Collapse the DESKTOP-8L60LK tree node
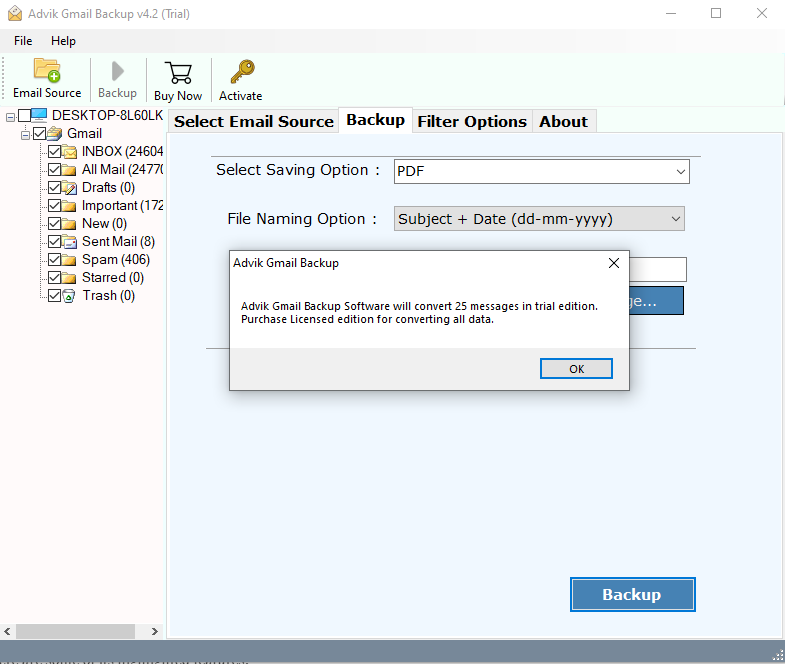This screenshot has width=785, height=664. pos(10,117)
